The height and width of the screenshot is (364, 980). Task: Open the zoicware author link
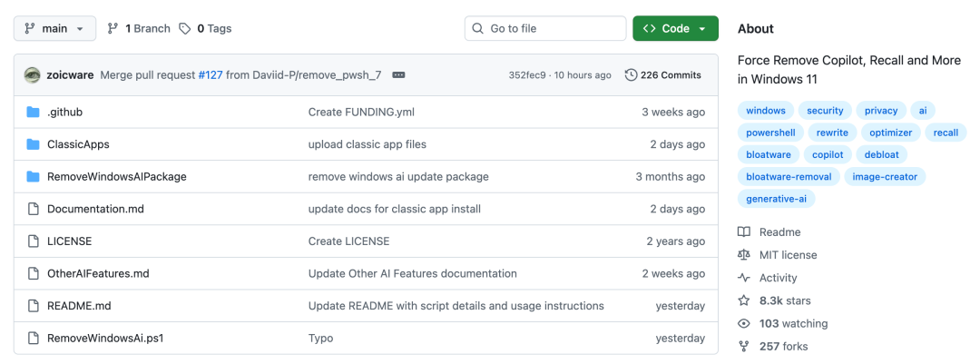(x=70, y=75)
